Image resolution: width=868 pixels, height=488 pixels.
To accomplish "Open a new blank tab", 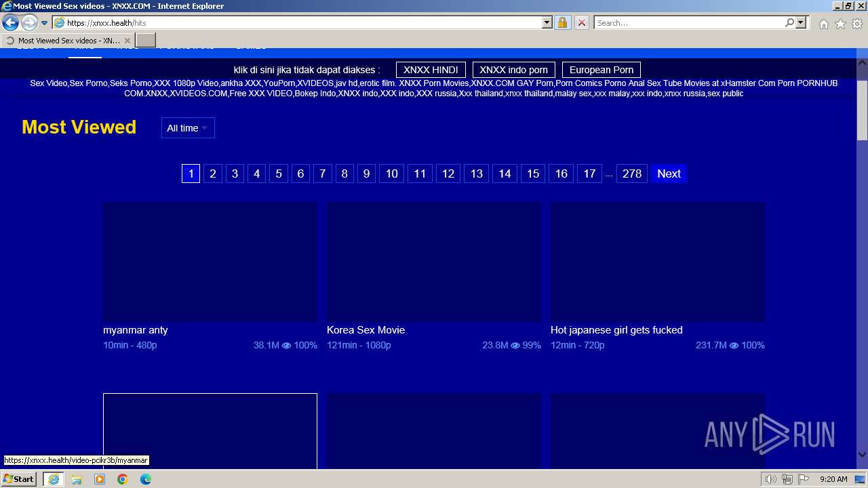I will (146, 41).
